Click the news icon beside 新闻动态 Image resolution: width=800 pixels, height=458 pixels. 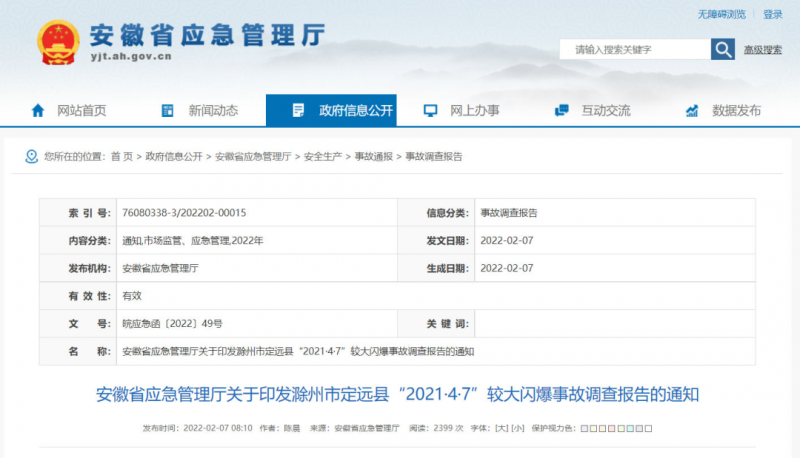pos(168,111)
